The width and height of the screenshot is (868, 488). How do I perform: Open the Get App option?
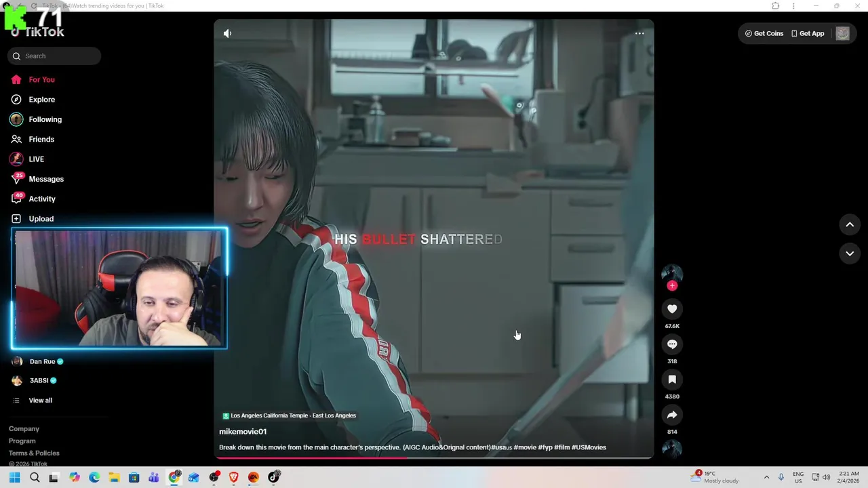(x=808, y=33)
